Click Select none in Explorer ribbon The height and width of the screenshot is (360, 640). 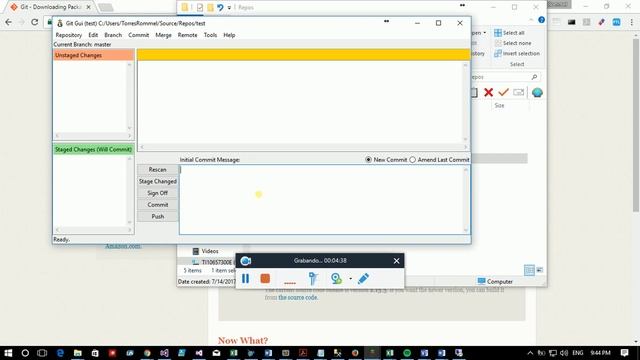(x=513, y=43)
